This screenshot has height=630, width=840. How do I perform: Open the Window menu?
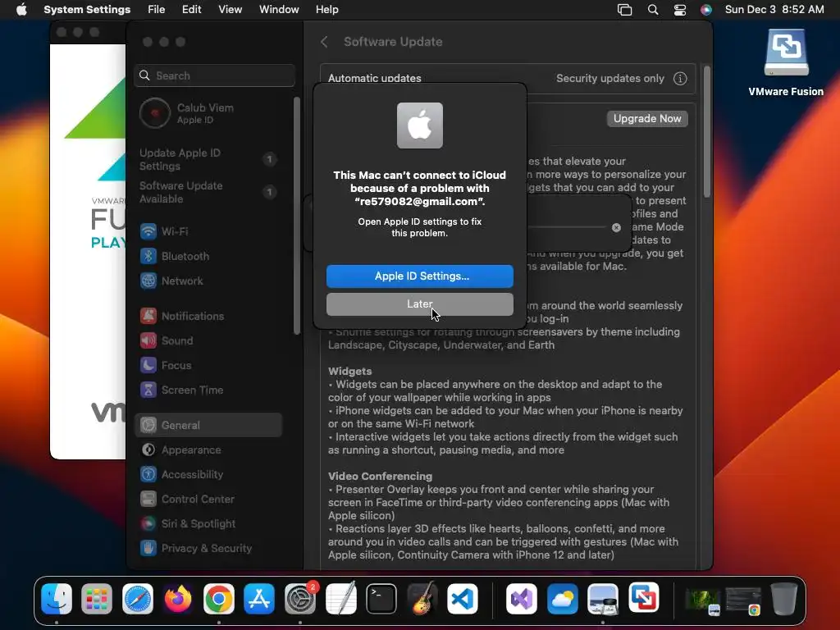tap(279, 10)
